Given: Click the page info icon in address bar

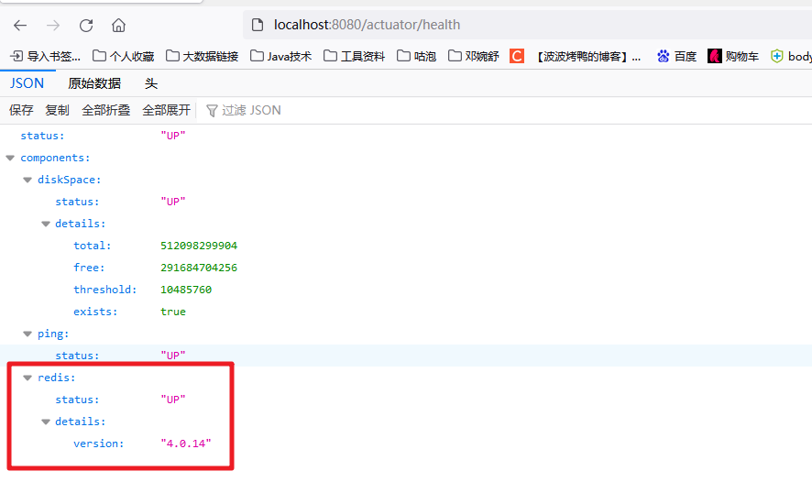Looking at the screenshot, I should [257, 25].
